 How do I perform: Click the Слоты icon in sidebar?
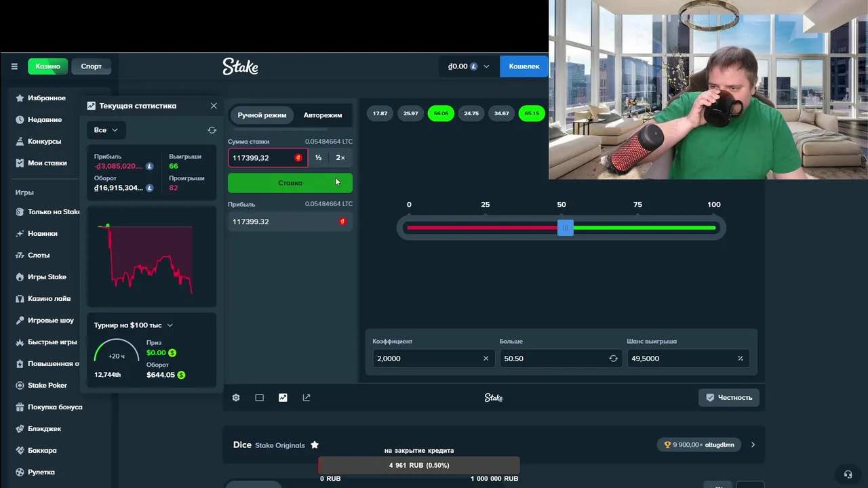click(20, 256)
